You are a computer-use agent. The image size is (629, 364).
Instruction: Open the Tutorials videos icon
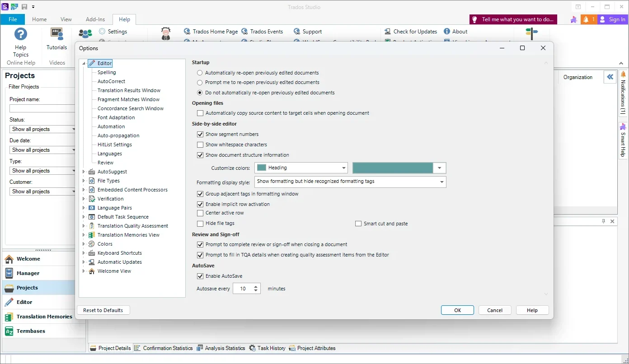click(x=56, y=34)
